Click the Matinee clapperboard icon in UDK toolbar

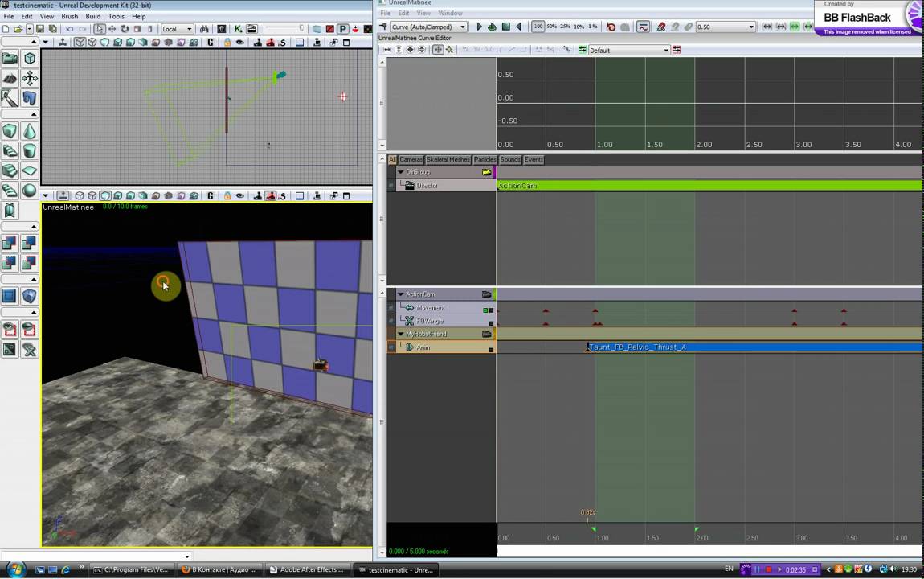pos(251,28)
